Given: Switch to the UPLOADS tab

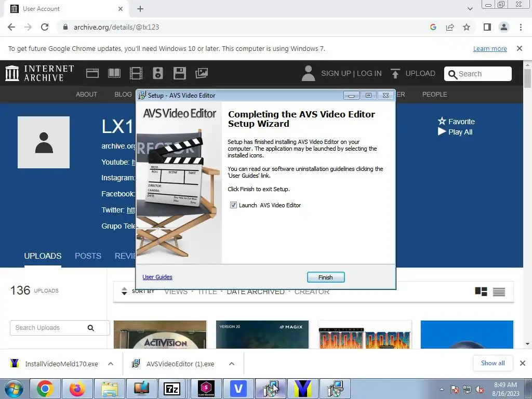Looking at the screenshot, I should click(x=43, y=256).
